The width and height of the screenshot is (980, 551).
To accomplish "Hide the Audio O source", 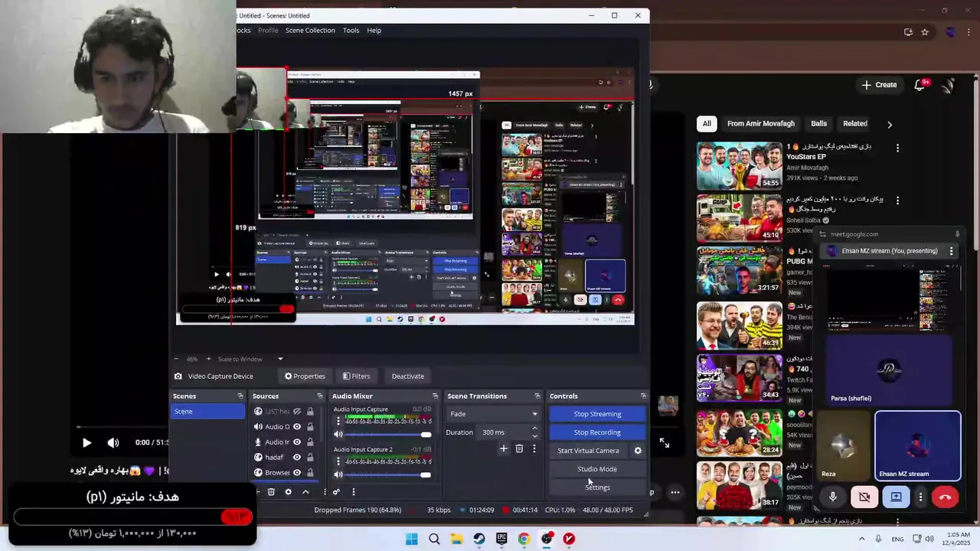I will [297, 427].
